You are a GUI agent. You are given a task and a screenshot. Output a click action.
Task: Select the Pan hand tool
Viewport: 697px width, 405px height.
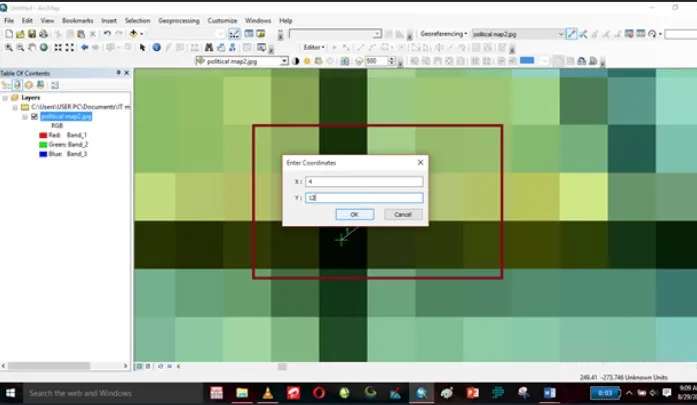pos(32,48)
